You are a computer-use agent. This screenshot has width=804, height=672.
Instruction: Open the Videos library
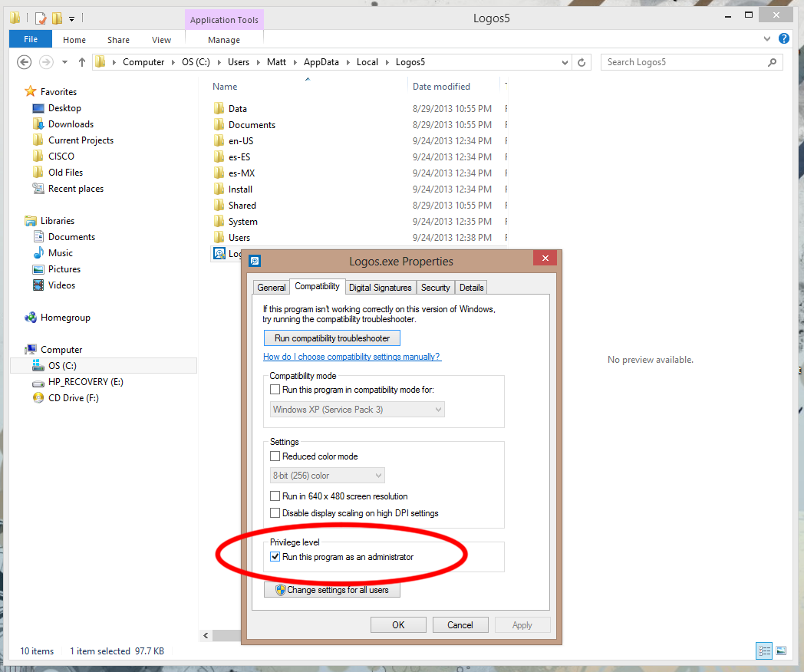point(61,285)
